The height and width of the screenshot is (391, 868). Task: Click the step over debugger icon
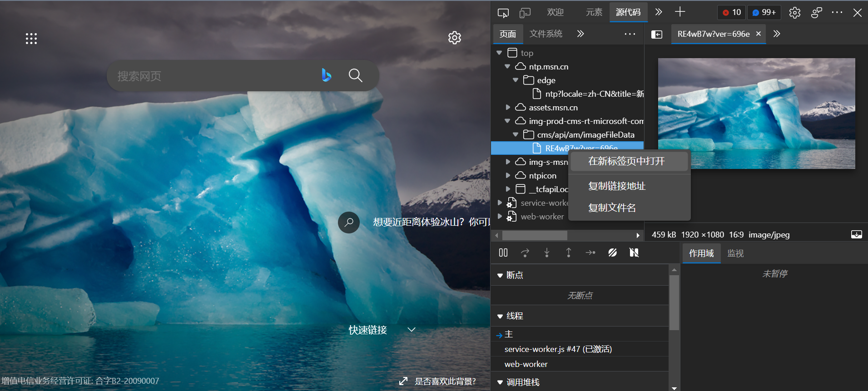[525, 252]
